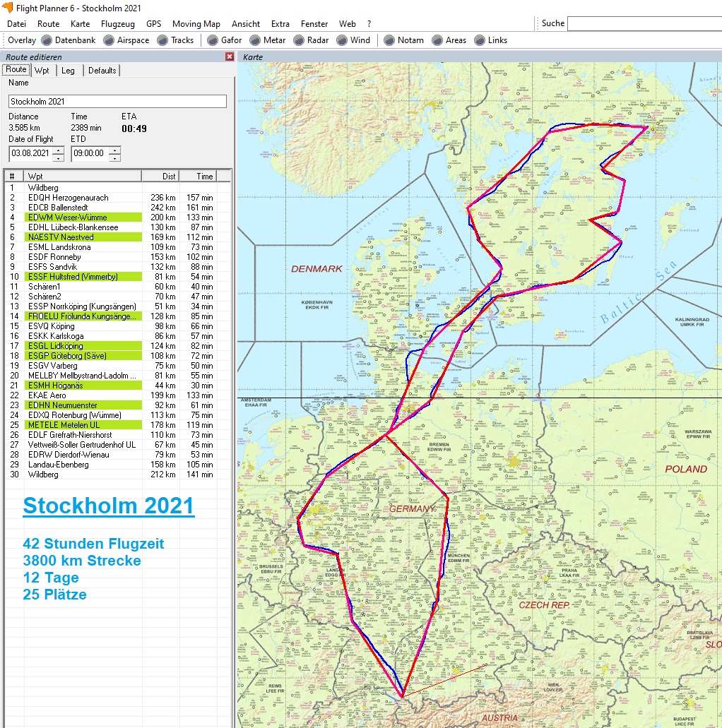Open the Defaults tab

coord(102,71)
